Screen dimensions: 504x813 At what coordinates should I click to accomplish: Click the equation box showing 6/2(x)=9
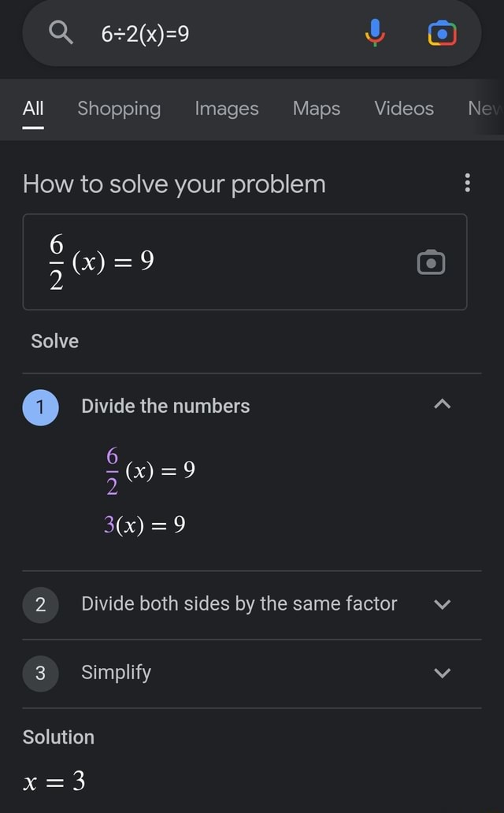[x=246, y=263]
